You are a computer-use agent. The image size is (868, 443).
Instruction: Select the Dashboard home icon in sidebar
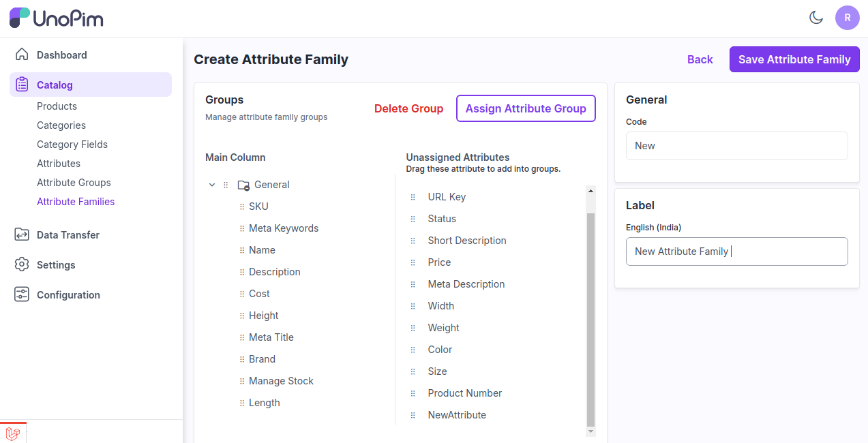coord(22,55)
